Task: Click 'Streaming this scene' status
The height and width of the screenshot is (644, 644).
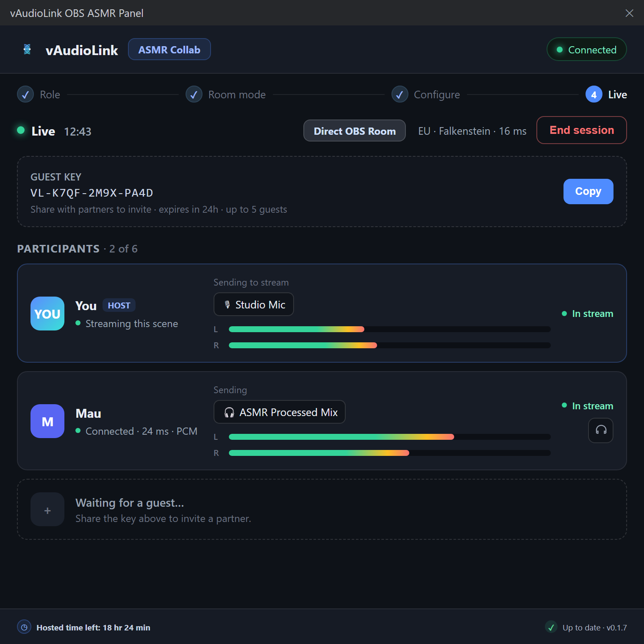Action: pos(127,324)
